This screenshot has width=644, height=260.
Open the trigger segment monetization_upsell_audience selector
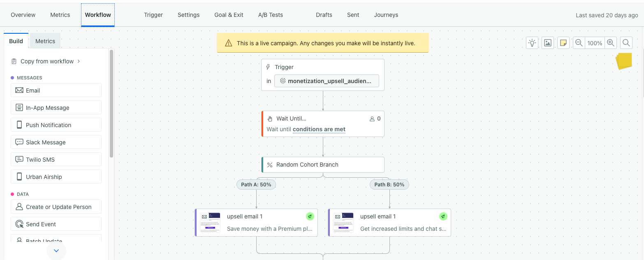pos(327,81)
